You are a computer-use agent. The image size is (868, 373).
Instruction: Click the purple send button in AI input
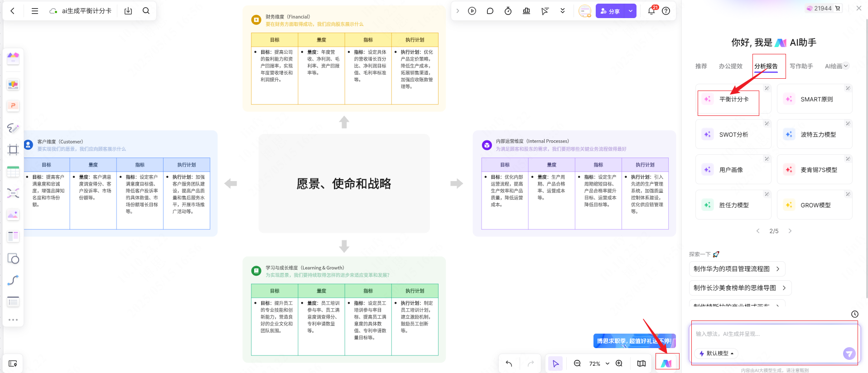[849, 354]
